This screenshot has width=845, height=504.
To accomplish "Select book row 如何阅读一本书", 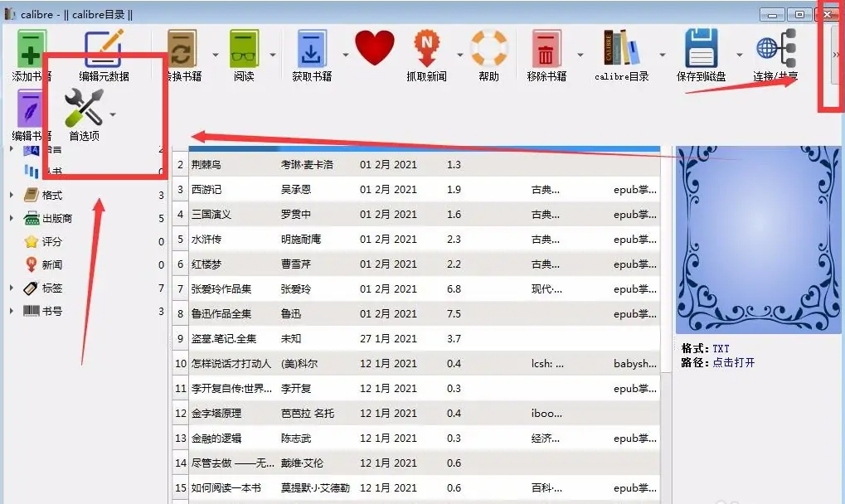I will click(x=416, y=487).
